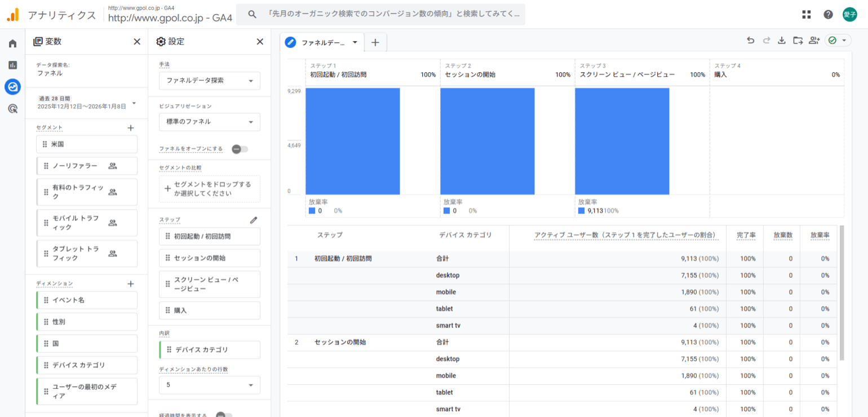Screen dimensions: 868x417
Task: Add a new segment with the plus button
Action: click(x=130, y=128)
